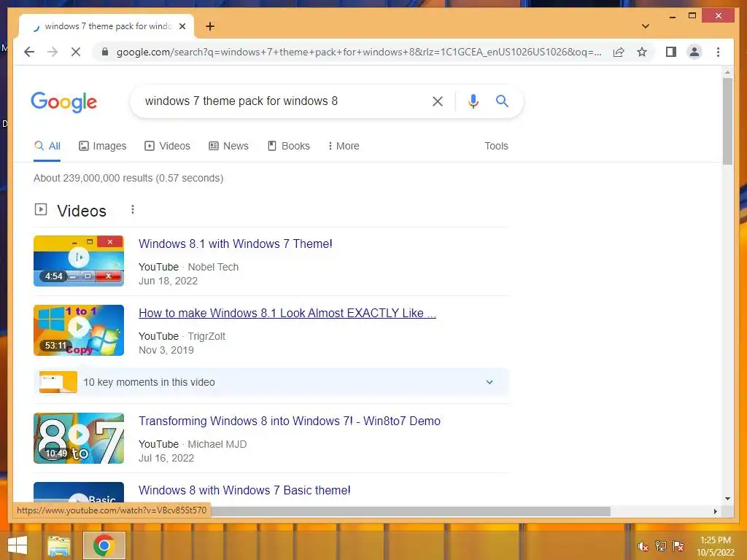This screenshot has width=747, height=560.
Task: Open Chrome side panel icon
Action: [671, 52]
